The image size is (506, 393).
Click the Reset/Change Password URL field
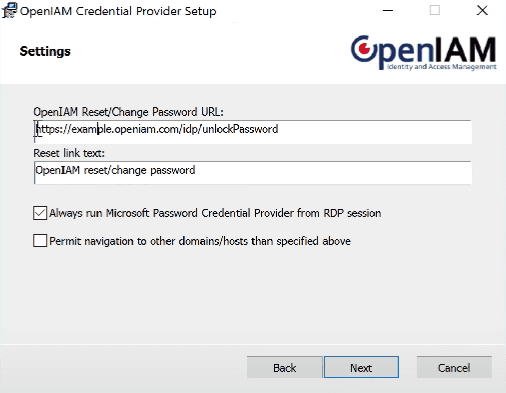pos(253,132)
